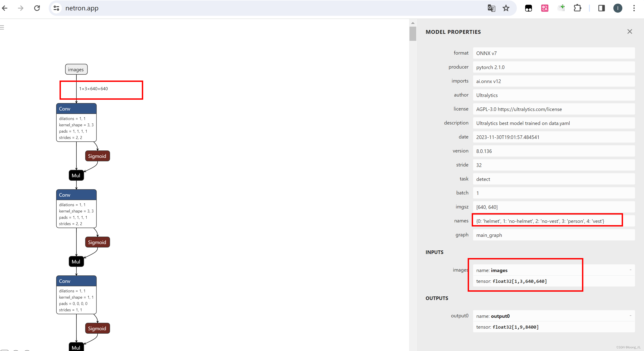The image size is (644, 351).
Task: Select the first Mul node
Action: tap(76, 175)
